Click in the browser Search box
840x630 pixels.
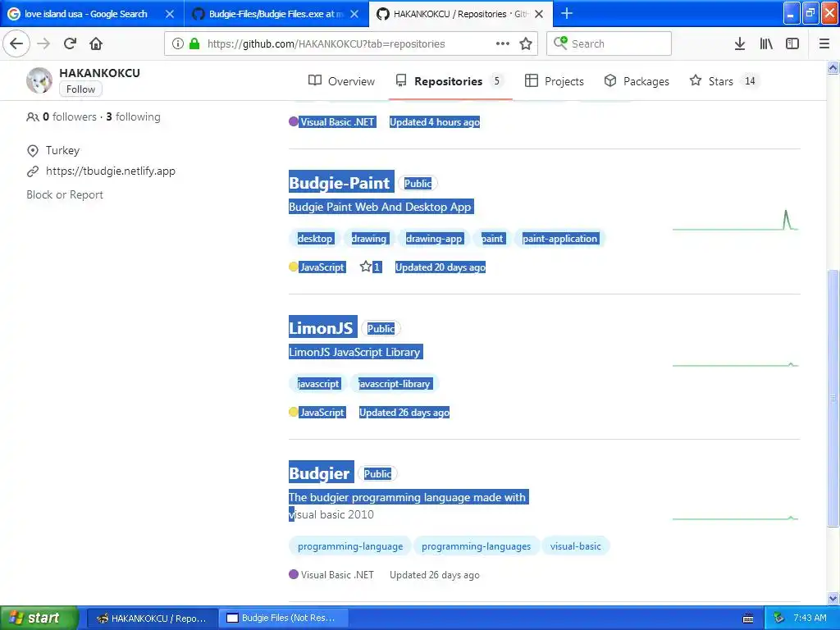609,43
